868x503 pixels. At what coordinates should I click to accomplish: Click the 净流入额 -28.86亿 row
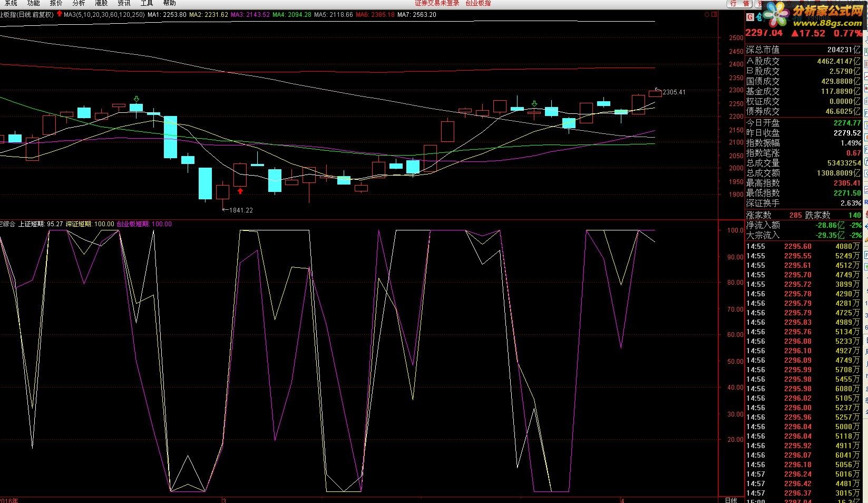coord(804,225)
